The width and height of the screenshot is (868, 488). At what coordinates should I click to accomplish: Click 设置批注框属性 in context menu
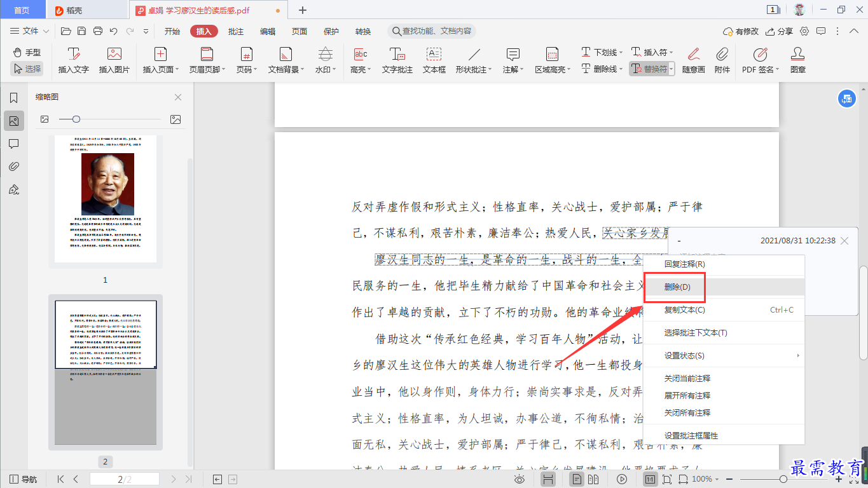(x=724, y=436)
